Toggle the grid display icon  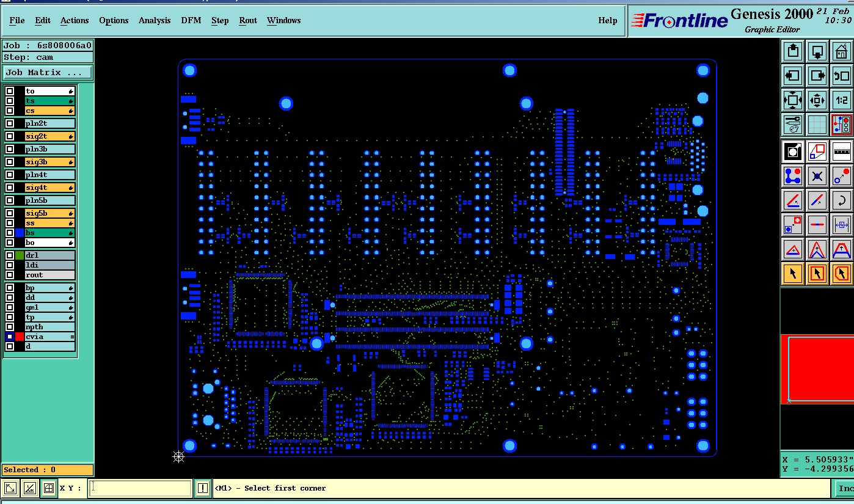(817, 125)
